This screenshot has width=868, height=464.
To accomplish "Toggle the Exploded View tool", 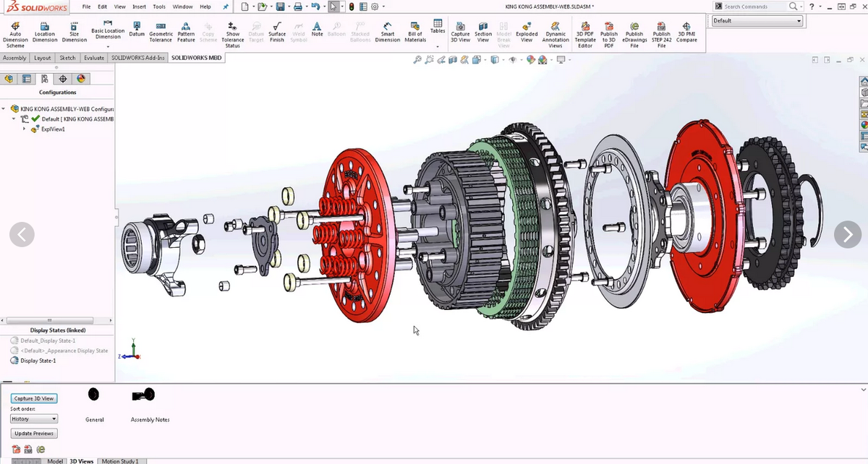I will [x=527, y=32].
